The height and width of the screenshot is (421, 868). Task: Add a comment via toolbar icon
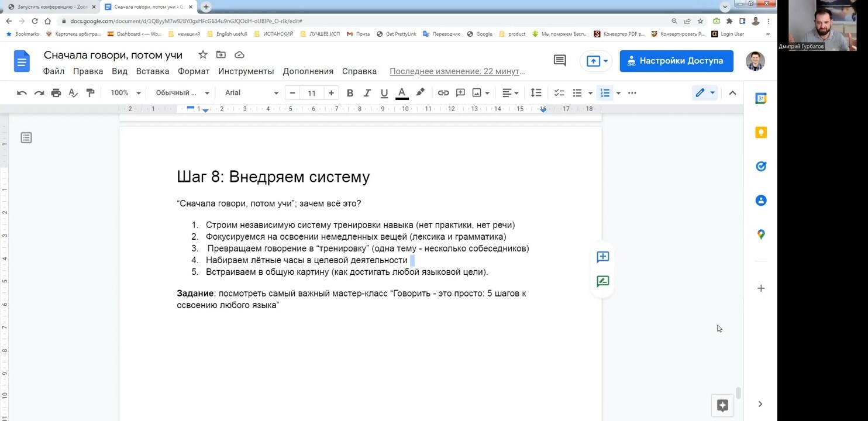pos(460,93)
